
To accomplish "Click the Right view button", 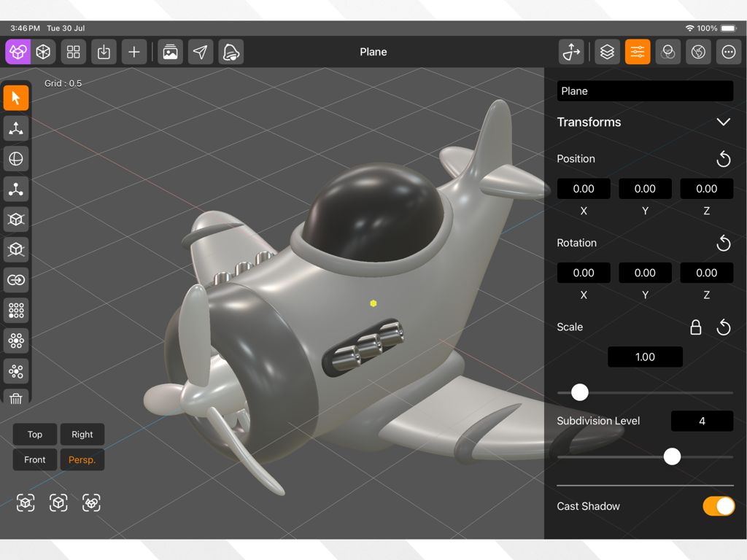I will pos(82,434).
